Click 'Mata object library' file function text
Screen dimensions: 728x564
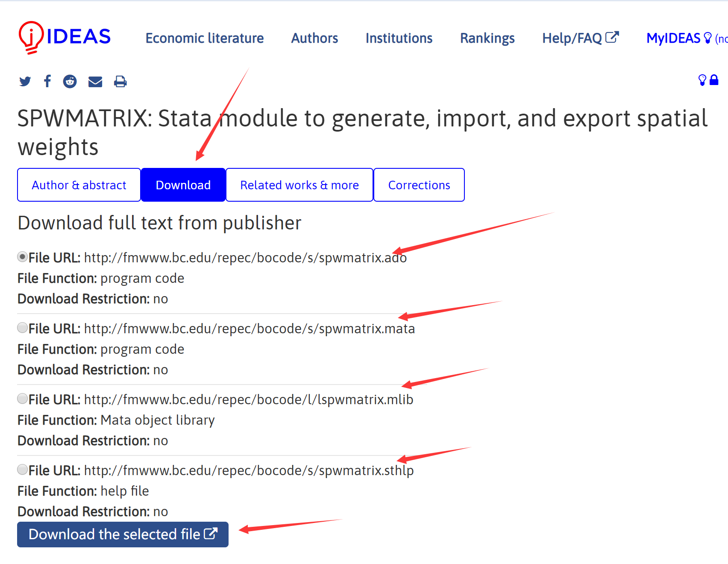[158, 420]
